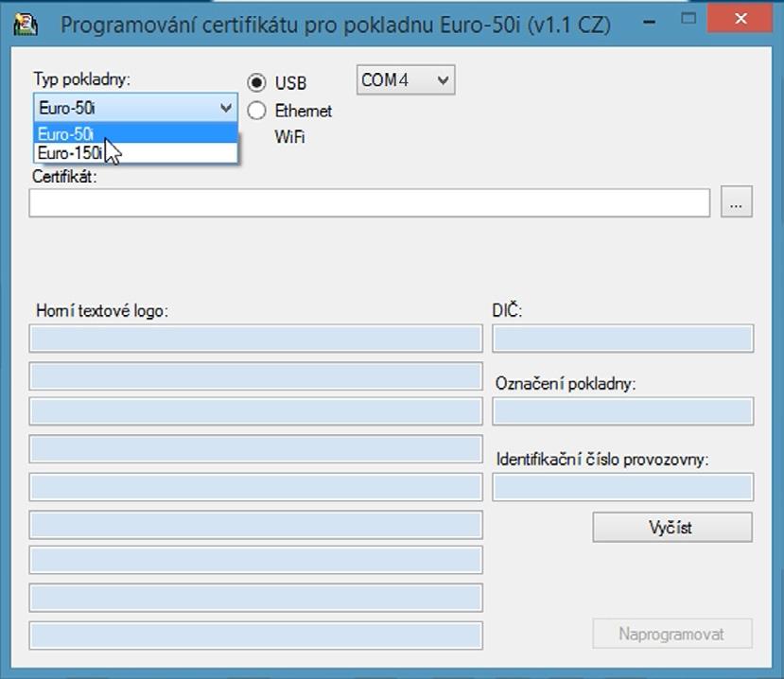The width and height of the screenshot is (784, 679).
Task: Click the fifth Horní textové logo line
Action: [256, 486]
